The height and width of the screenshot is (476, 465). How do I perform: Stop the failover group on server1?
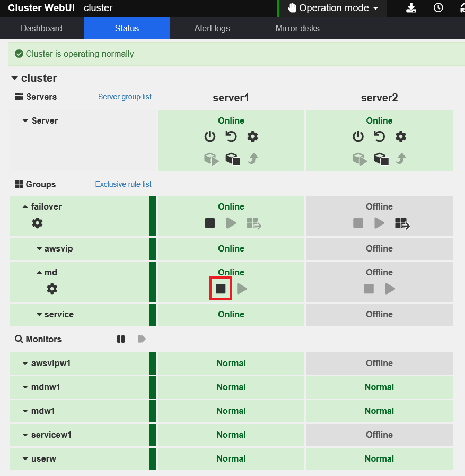(x=210, y=223)
